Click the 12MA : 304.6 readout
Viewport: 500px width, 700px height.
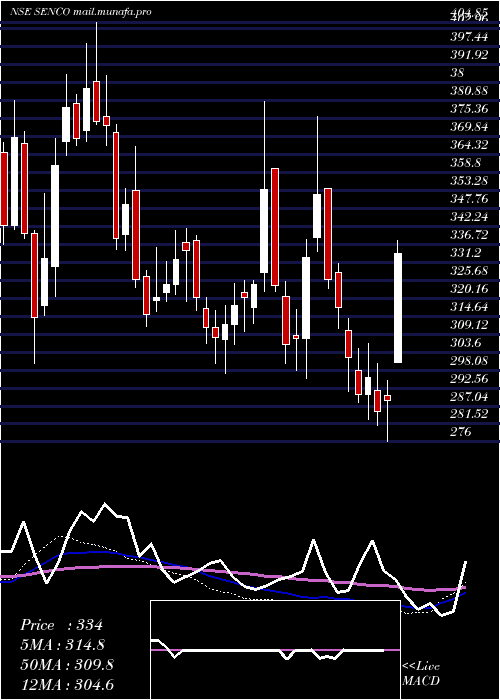click(x=67, y=684)
